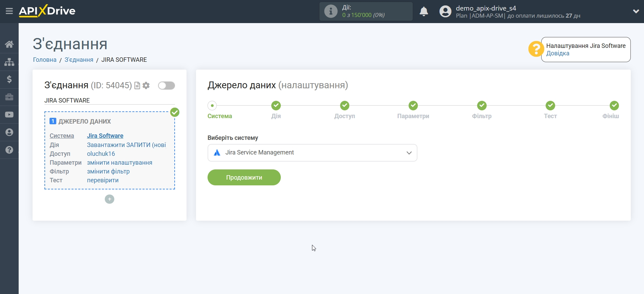Go to З'єднання breadcrumb
This screenshot has width=644, height=294.
79,60
